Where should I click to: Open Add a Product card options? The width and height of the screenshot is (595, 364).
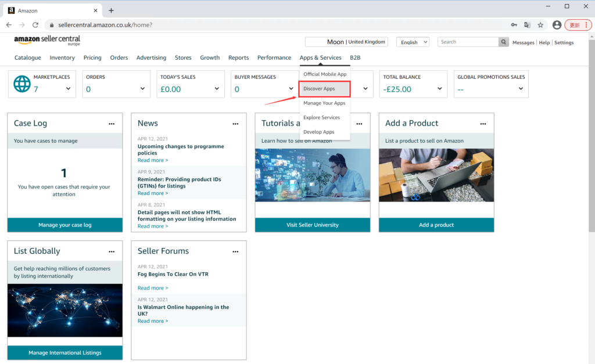483,124
